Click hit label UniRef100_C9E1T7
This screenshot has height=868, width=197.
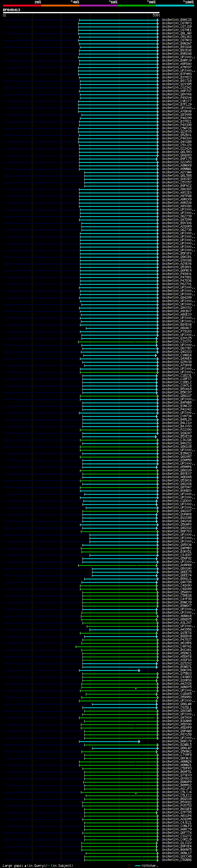(x=176, y=101)
